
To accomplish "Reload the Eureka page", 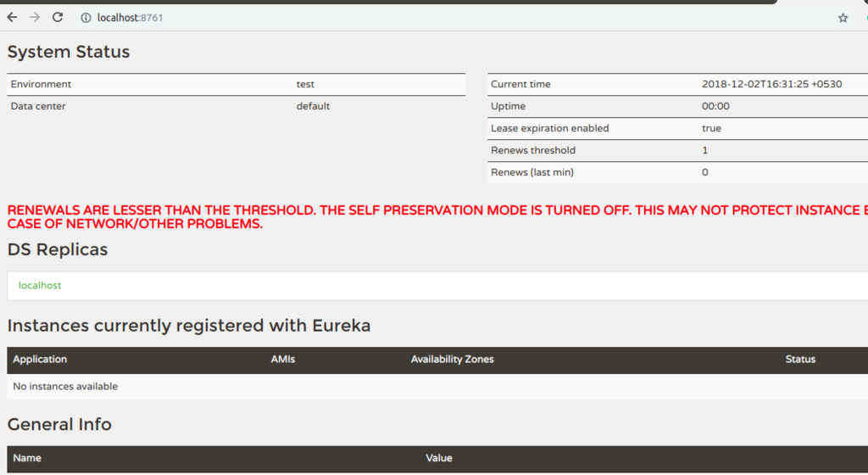I will click(58, 17).
